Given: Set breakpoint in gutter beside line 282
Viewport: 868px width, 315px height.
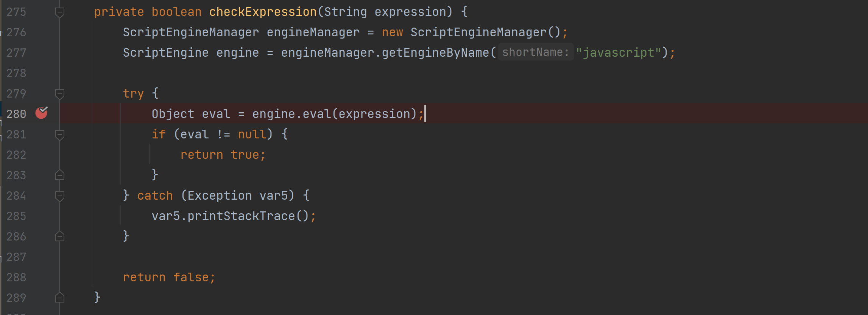Looking at the screenshot, I should pos(41,155).
